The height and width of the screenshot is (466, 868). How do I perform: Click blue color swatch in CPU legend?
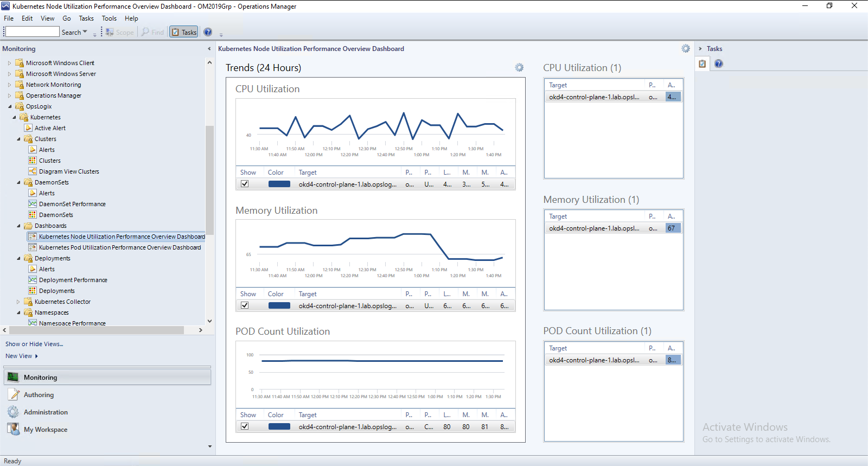coord(279,184)
